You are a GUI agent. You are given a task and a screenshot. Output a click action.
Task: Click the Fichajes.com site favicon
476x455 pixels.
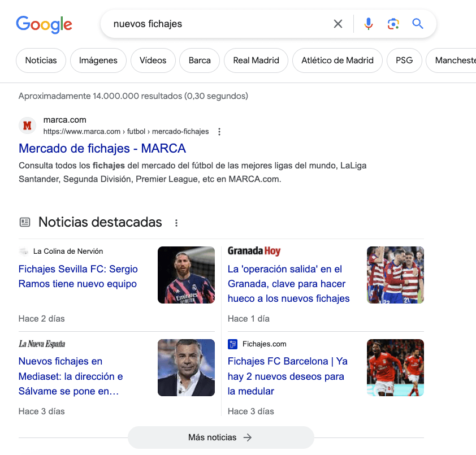tap(233, 344)
